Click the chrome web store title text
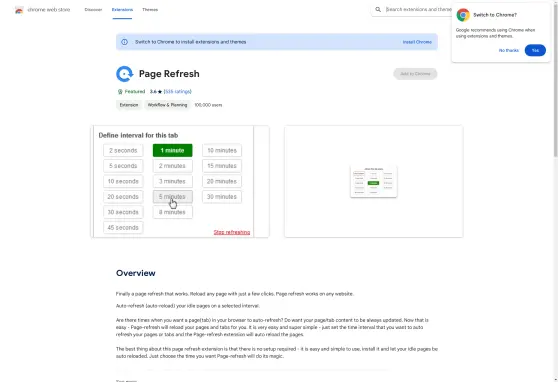Screen dimensions: 558x382 49,10
